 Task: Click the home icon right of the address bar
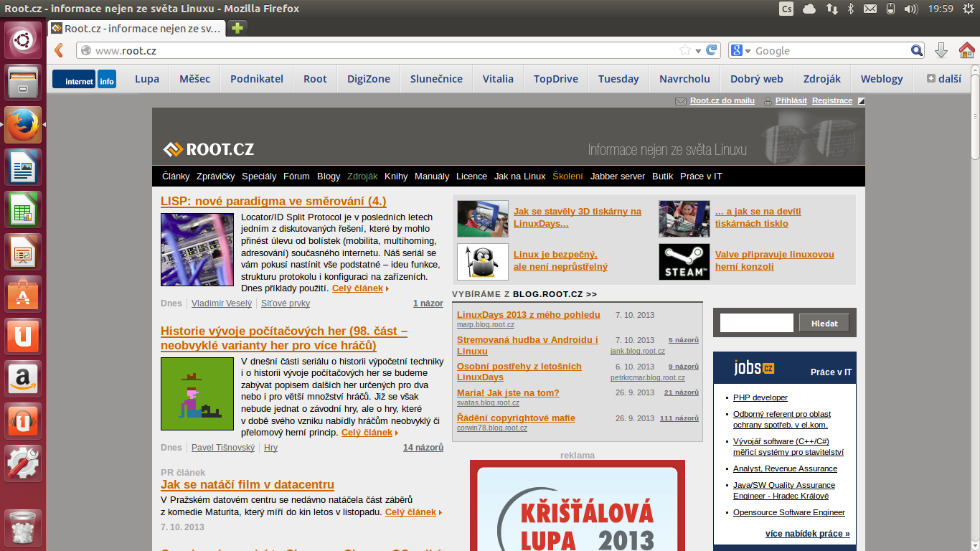point(966,51)
